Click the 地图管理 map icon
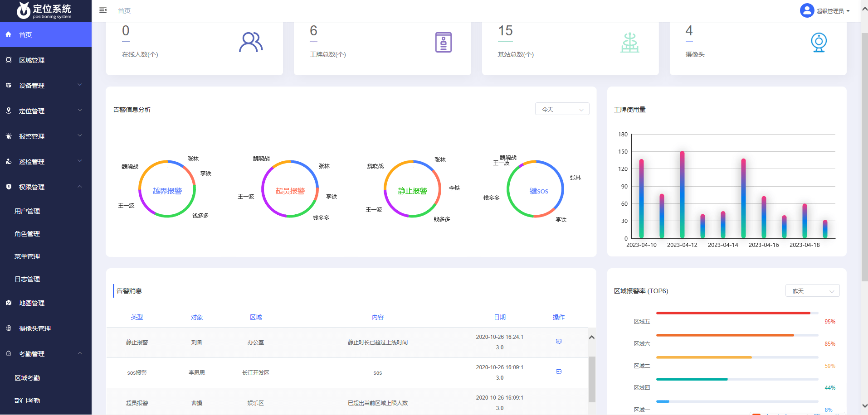Viewport: 868px width, 415px height. pyautogui.click(x=8, y=303)
